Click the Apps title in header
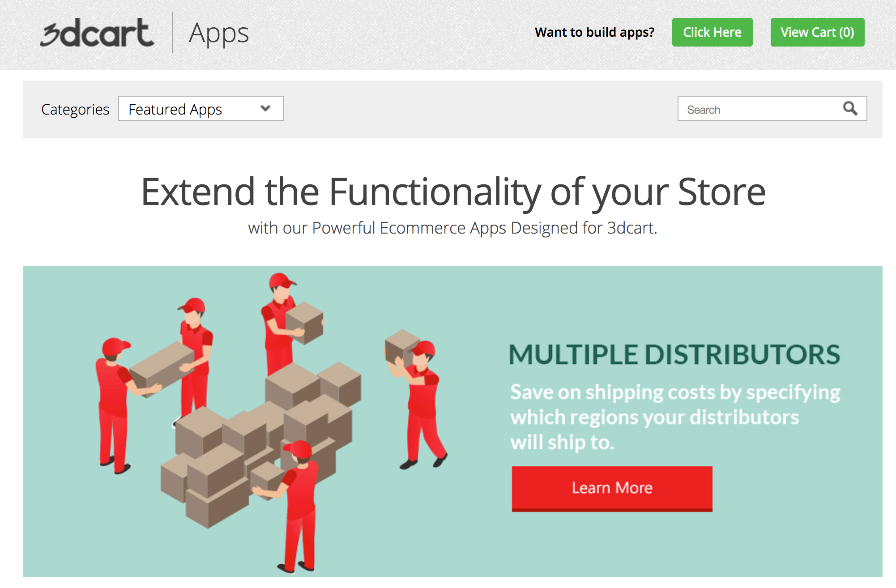This screenshot has width=896, height=588. coord(218,33)
